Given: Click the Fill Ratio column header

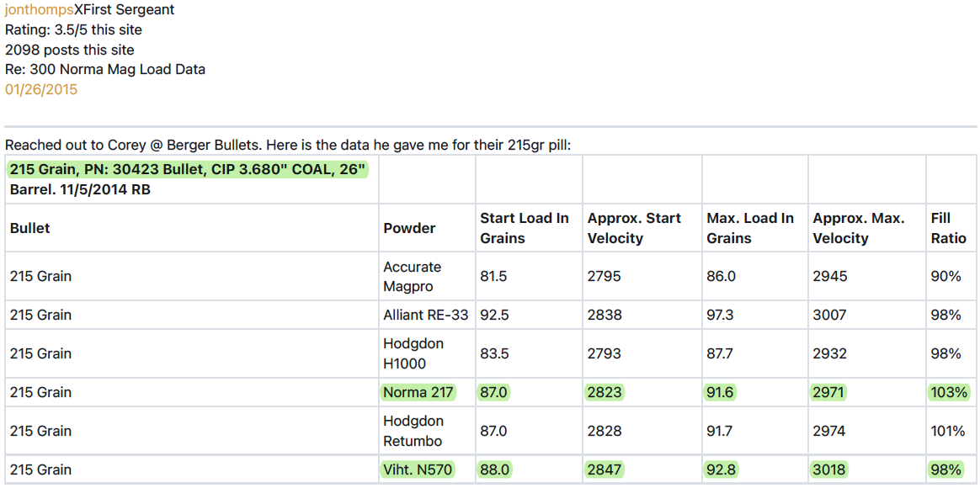Looking at the screenshot, I should click(948, 228).
